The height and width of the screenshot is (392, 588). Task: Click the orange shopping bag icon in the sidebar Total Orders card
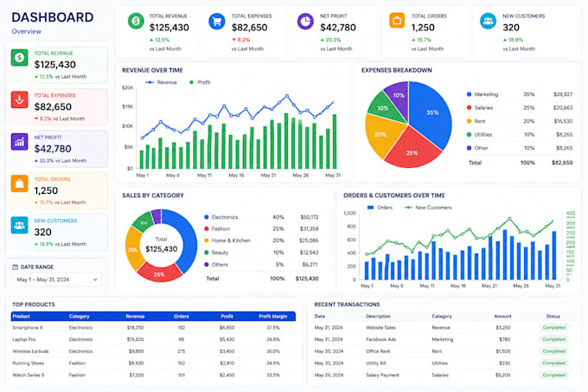pyautogui.click(x=19, y=183)
